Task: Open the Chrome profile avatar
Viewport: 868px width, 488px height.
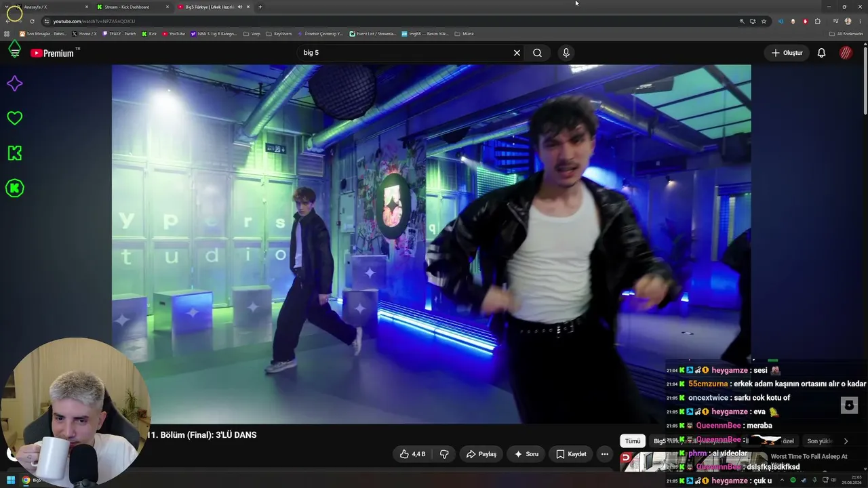Action: tap(848, 21)
